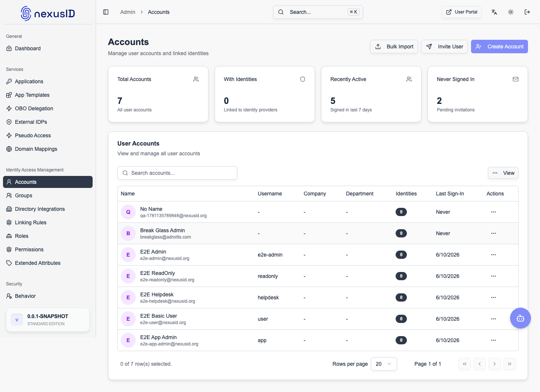This screenshot has height=392, width=540.
Task: Click avatar Q of No Name account
Action: (128, 212)
